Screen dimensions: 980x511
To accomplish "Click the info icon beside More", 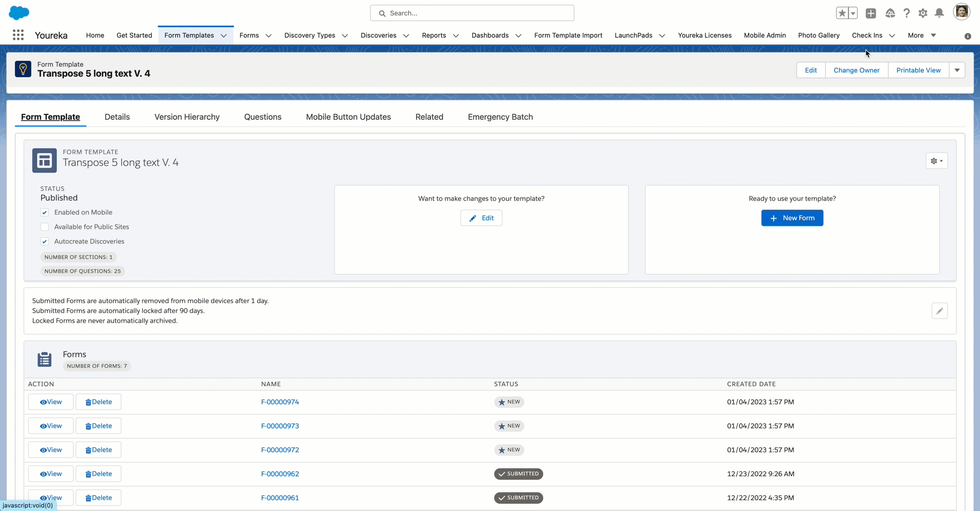I will [968, 36].
